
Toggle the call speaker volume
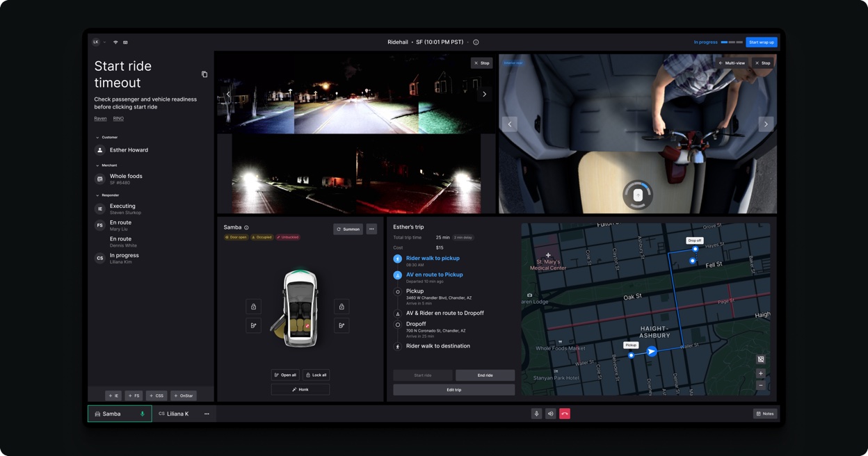tap(550, 414)
